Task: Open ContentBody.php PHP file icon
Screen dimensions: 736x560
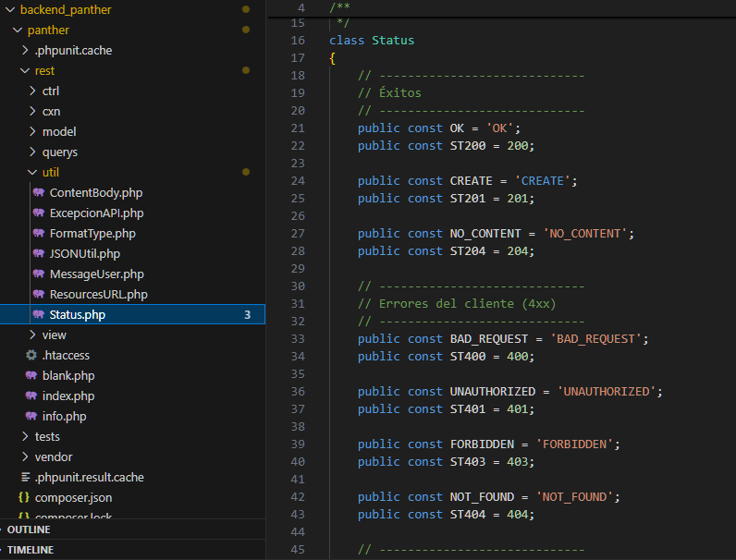Action: [39, 192]
